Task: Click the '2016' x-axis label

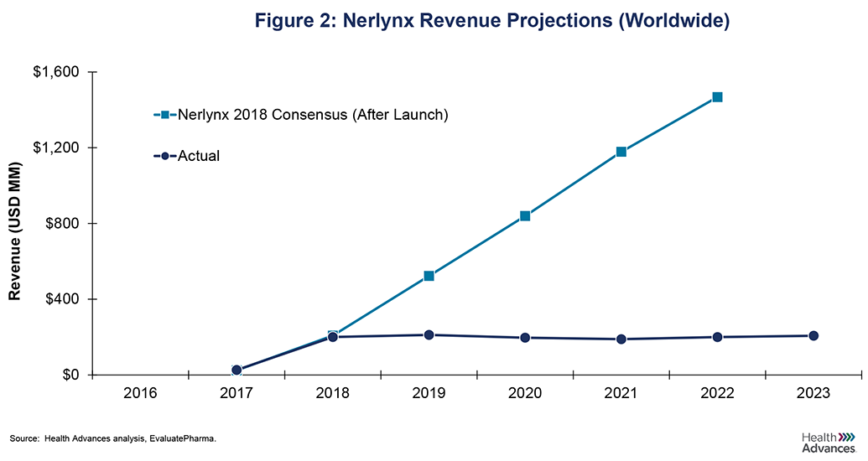Action: (x=140, y=393)
